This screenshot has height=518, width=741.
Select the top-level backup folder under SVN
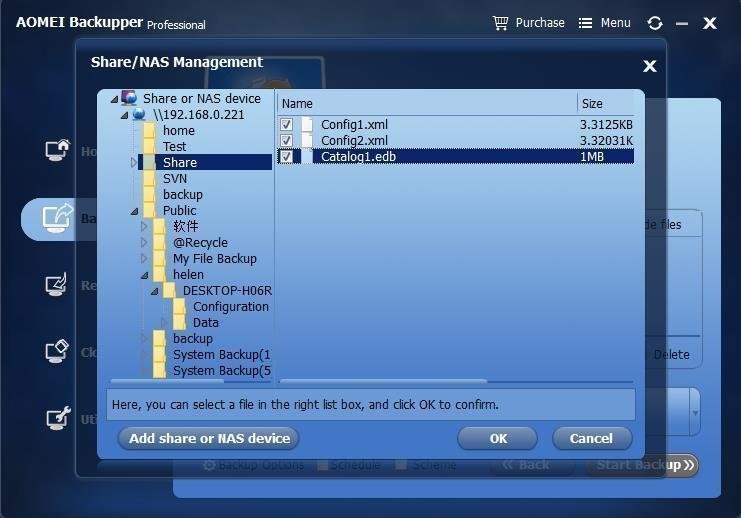coord(182,194)
